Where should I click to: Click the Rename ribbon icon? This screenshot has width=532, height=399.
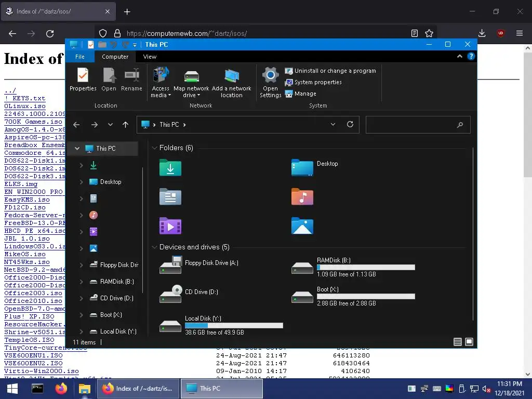(x=131, y=79)
